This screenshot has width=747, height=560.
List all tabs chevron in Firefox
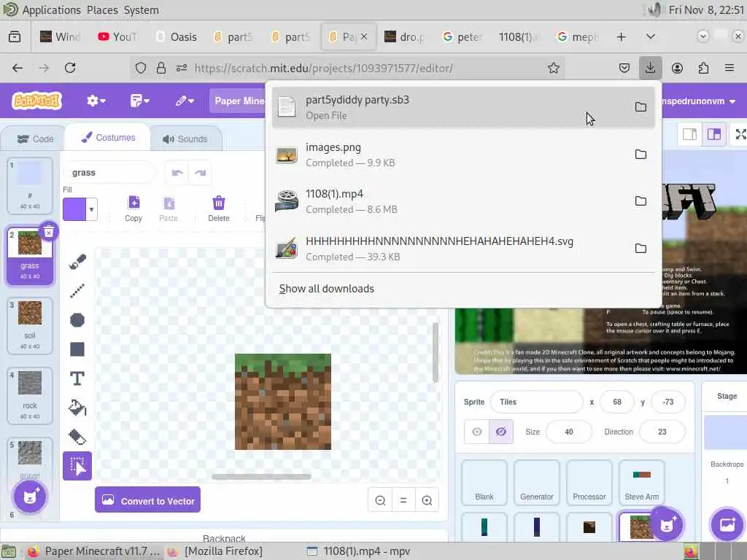pyautogui.click(x=650, y=36)
